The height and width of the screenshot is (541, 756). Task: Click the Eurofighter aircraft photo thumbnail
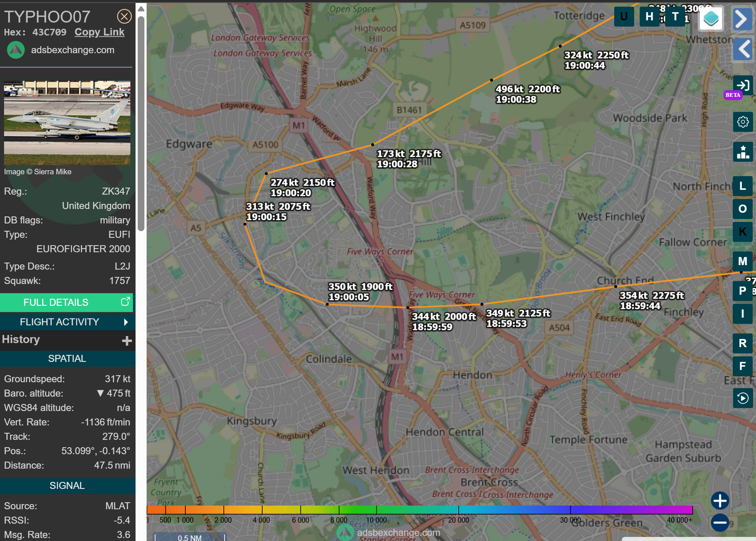tap(67, 123)
